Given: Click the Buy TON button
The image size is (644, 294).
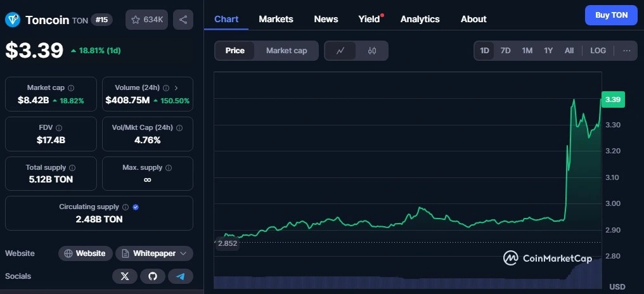Looking at the screenshot, I should pyautogui.click(x=611, y=15).
